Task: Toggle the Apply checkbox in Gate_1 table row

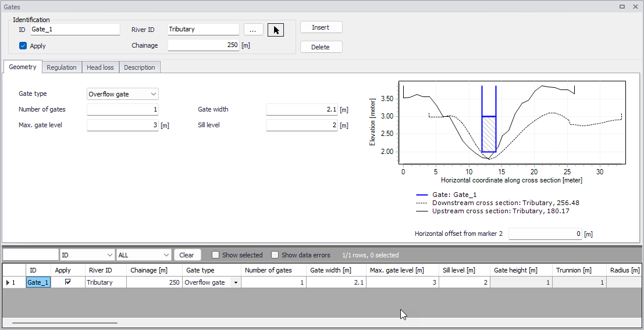Action: pos(68,282)
